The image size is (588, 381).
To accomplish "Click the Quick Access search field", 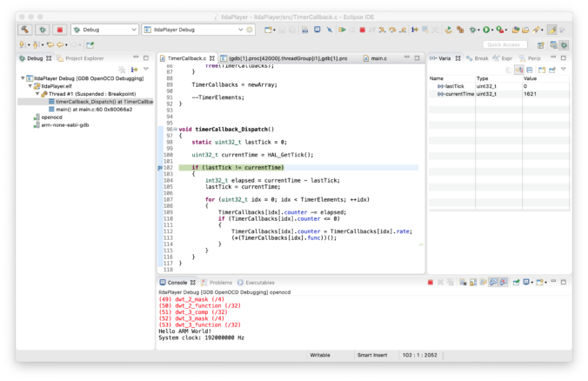I will click(x=504, y=44).
